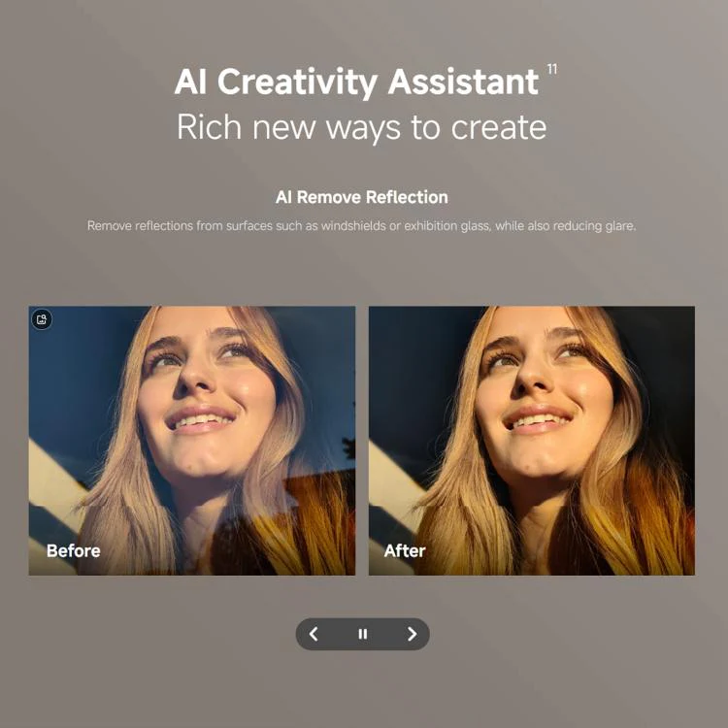Click the AI-generated image badge icon
Screen dimensions: 728x728
click(x=42, y=319)
